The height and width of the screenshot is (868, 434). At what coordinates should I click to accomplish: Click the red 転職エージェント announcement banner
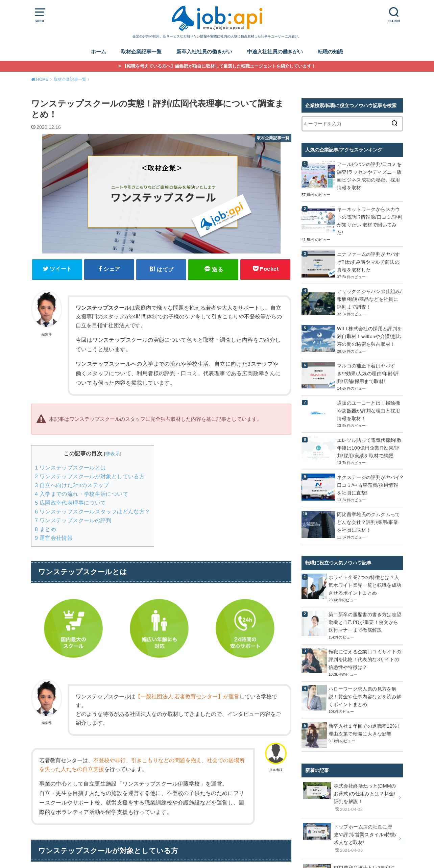(x=217, y=66)
